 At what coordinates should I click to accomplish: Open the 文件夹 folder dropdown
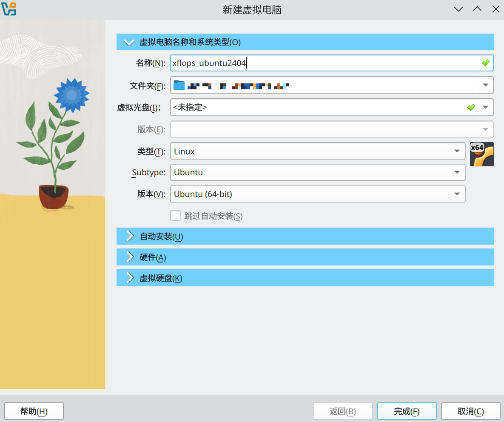click(x=485, y=85)
